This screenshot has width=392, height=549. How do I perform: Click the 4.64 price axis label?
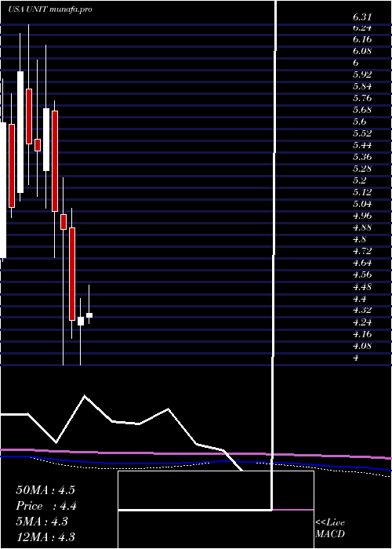[362, 263]
